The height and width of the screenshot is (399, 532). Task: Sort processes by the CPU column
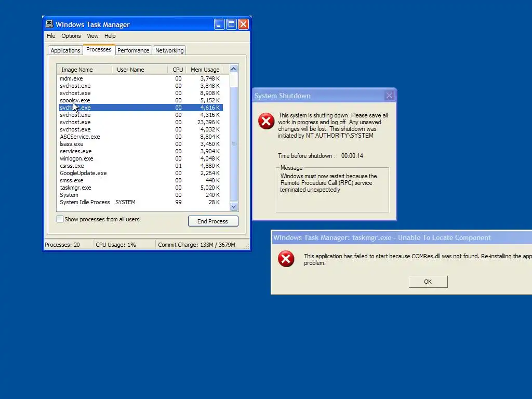coord(178,70)
